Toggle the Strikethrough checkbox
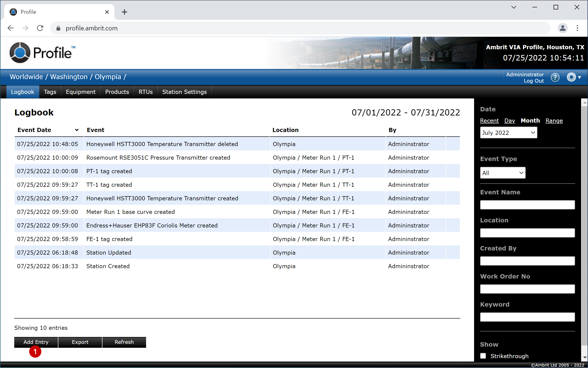 [483, 356]
